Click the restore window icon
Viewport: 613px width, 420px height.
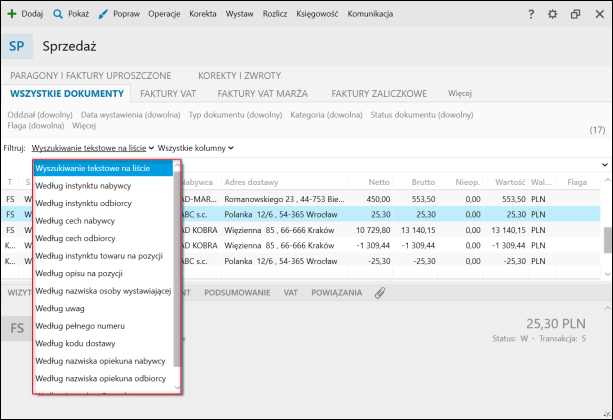[x=575, y=14]
